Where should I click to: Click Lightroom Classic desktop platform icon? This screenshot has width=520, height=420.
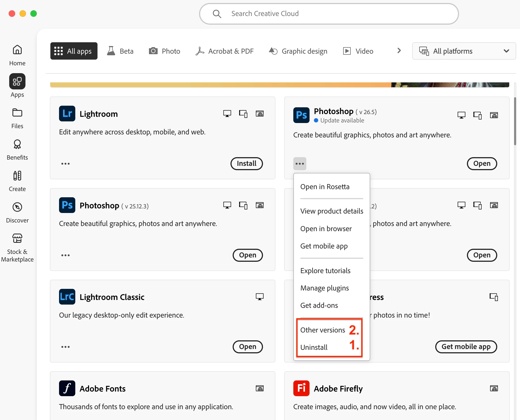point(259,297)
